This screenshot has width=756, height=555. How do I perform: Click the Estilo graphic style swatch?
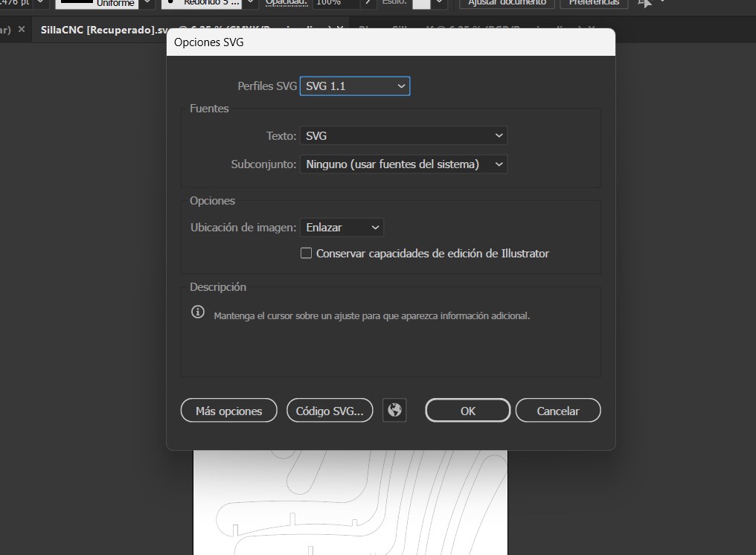421,3
